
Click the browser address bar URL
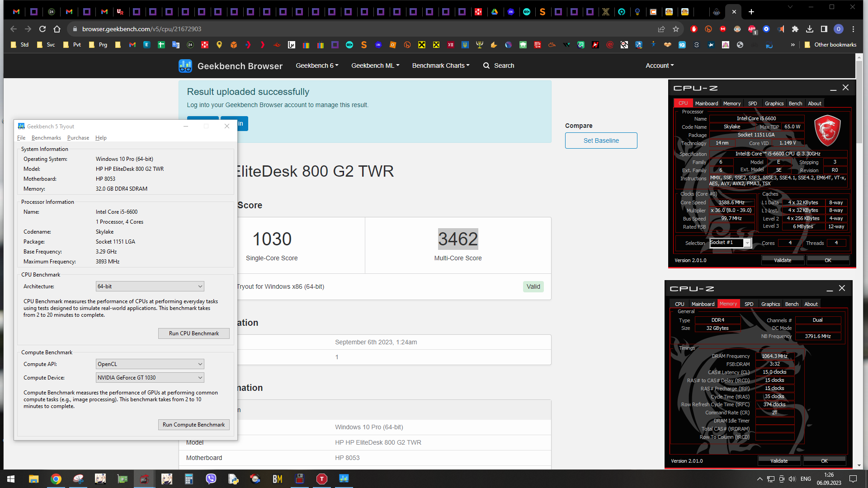tap(142, 29)
